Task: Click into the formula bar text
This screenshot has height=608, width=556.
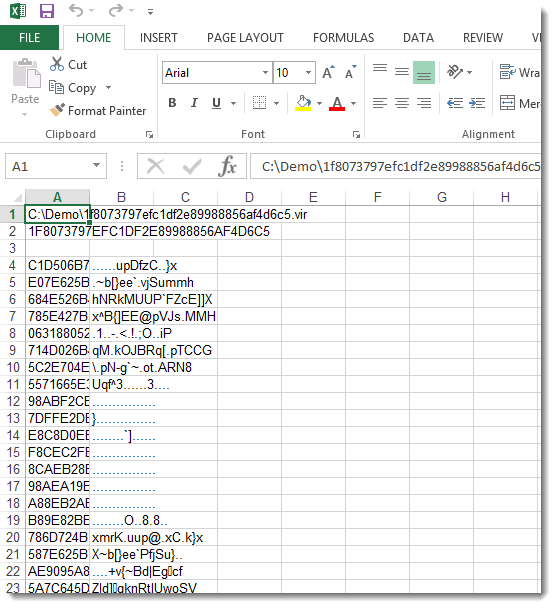Action: 395,166
